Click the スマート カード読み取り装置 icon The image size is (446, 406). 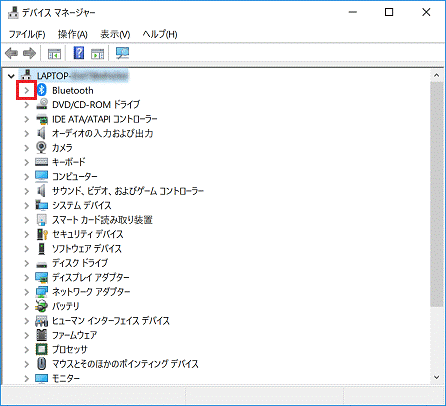click(x=41, y=219)
